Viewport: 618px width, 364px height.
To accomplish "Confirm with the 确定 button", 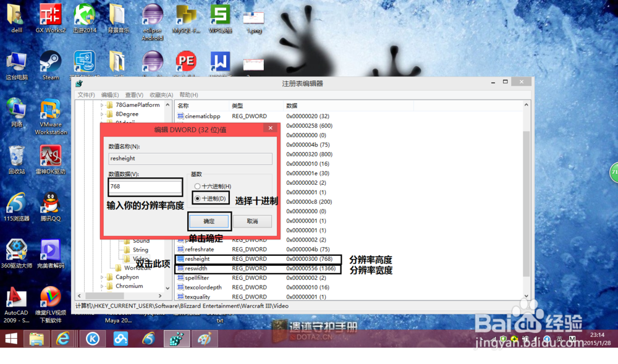I will tap(209, 221).
